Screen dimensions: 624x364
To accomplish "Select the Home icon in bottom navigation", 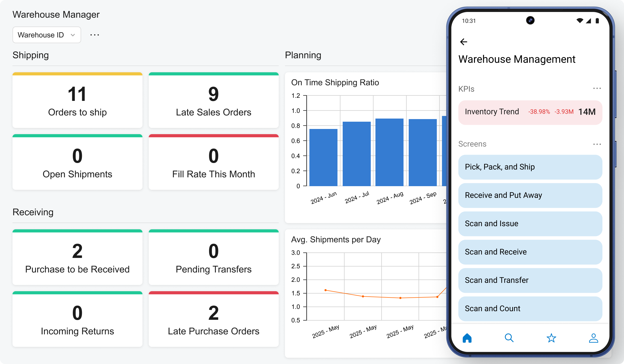I will pyautogui.click(x=467, y=338).
